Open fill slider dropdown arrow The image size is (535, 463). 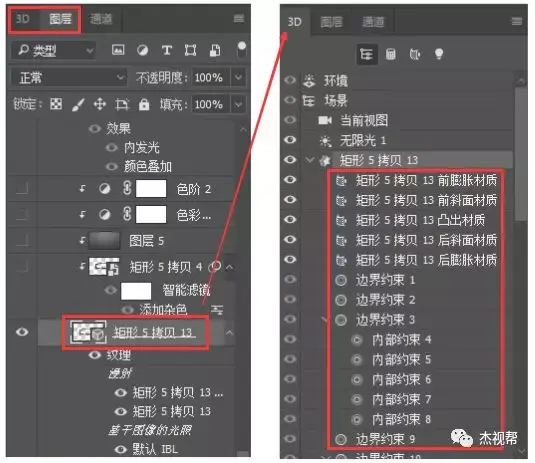pos(238,104)
